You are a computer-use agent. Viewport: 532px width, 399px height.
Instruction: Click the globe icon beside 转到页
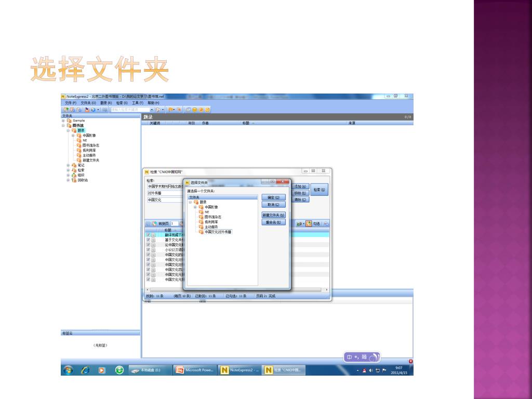(x=154, y=223)
